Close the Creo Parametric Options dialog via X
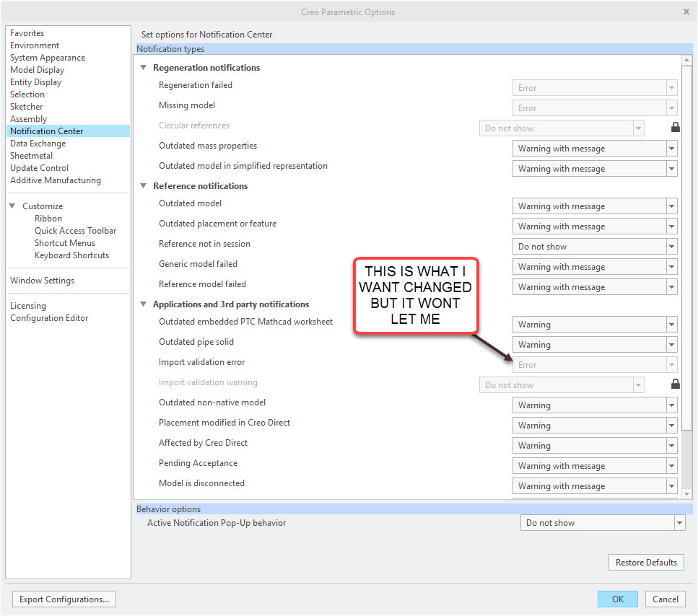The width and height of the screenshot is (698, 616). pos(686,12)
